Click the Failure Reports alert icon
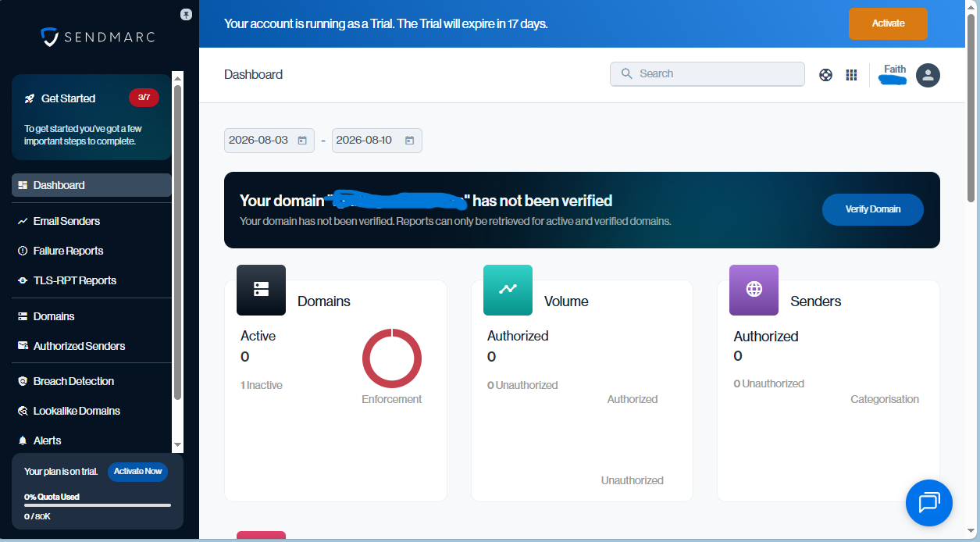Image resolution: width=980 pixels, height=542 pixels. pyautogui.click(x=23, y=251)
